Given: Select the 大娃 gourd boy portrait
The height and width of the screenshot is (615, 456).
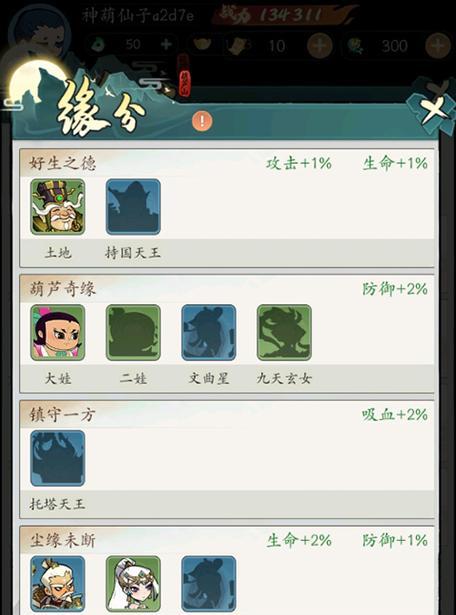Looking at the screenshot, I should [x=58, y=332].
